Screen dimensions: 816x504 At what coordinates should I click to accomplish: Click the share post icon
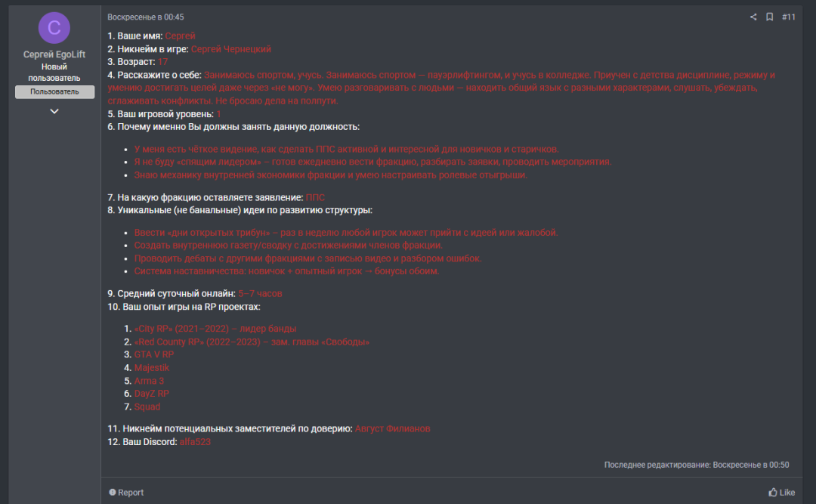point(753,17)
